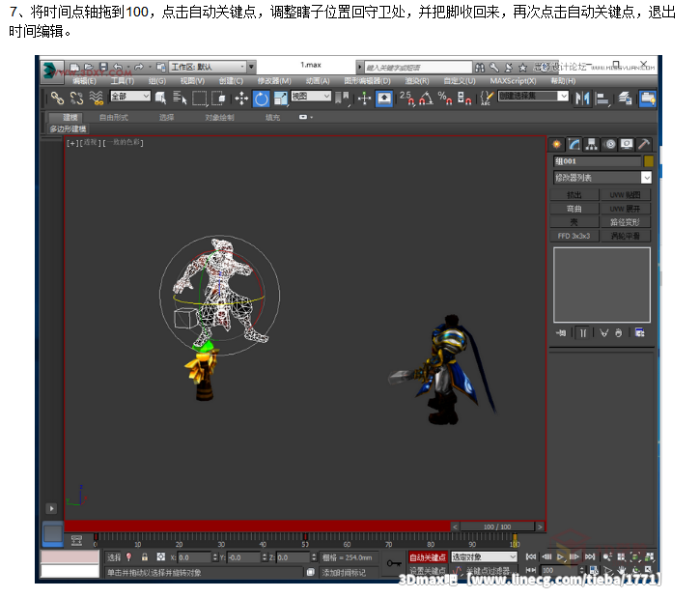Image resolution: width=700 pixels, height=598 pixels.
Task: Open the Create command panel tab
Action: [557, 144]
